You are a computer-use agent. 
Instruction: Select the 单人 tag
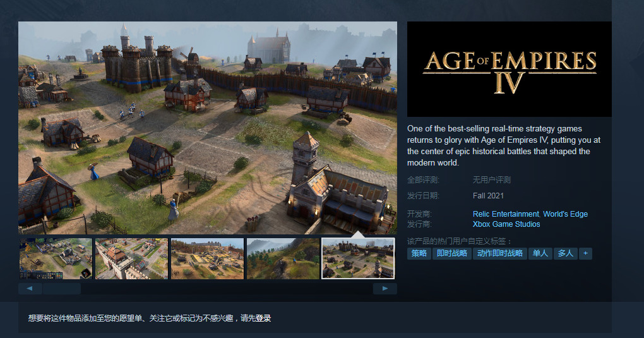[540, 253]
